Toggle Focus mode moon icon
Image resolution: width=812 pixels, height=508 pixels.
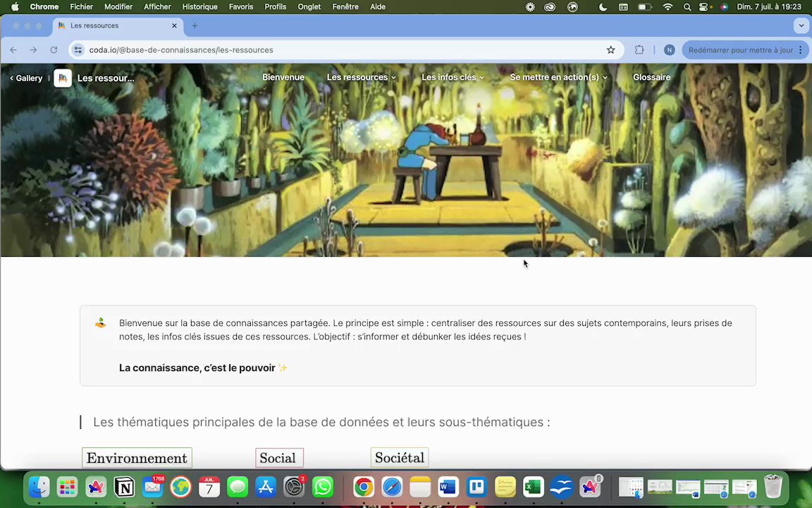[603, 7]
